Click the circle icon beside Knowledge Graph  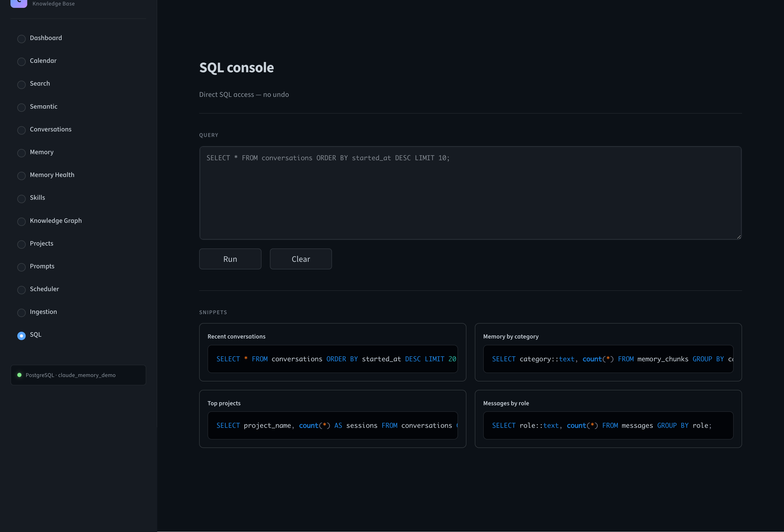pos(21,221)
